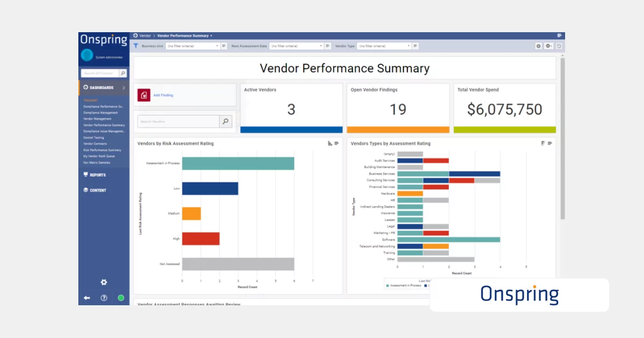Open Vendor Performance Summary sidebar link

point(104,125)
